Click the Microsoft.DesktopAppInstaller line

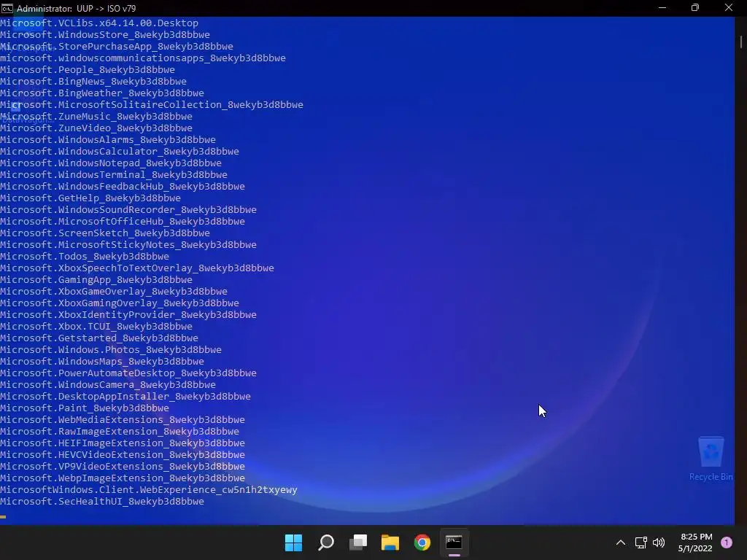(x=125, y=396)
